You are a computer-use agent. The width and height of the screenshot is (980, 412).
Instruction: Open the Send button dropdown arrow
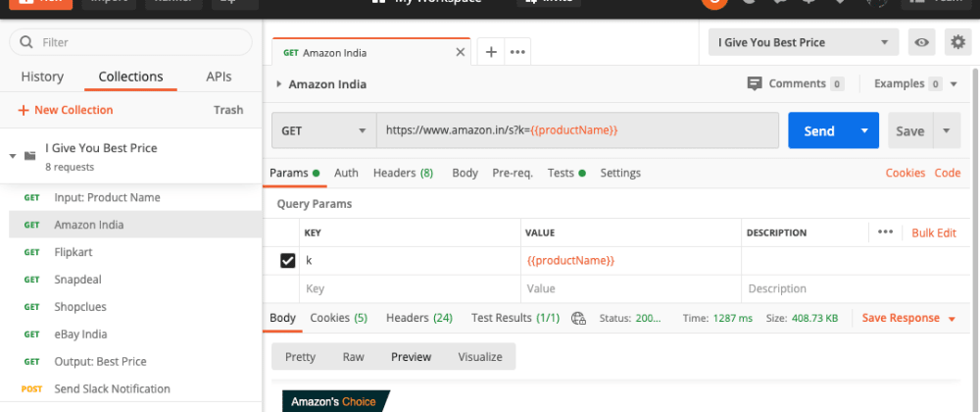pos(864,130)
